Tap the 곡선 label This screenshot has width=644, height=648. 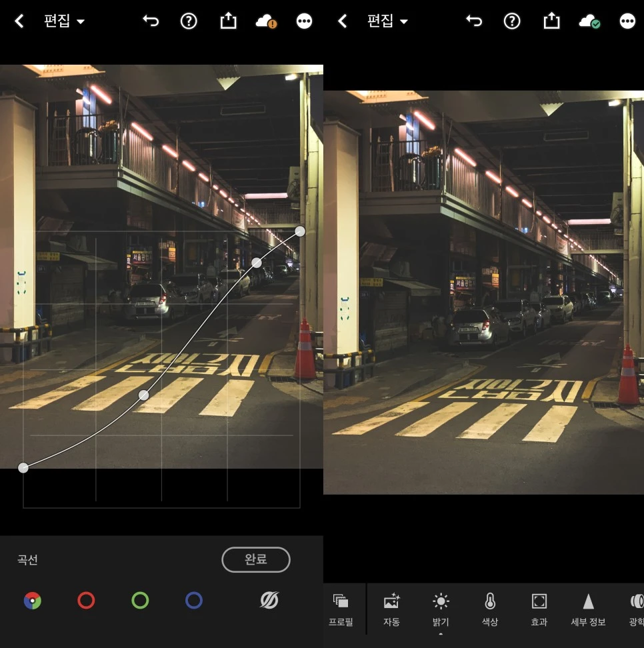28,559
